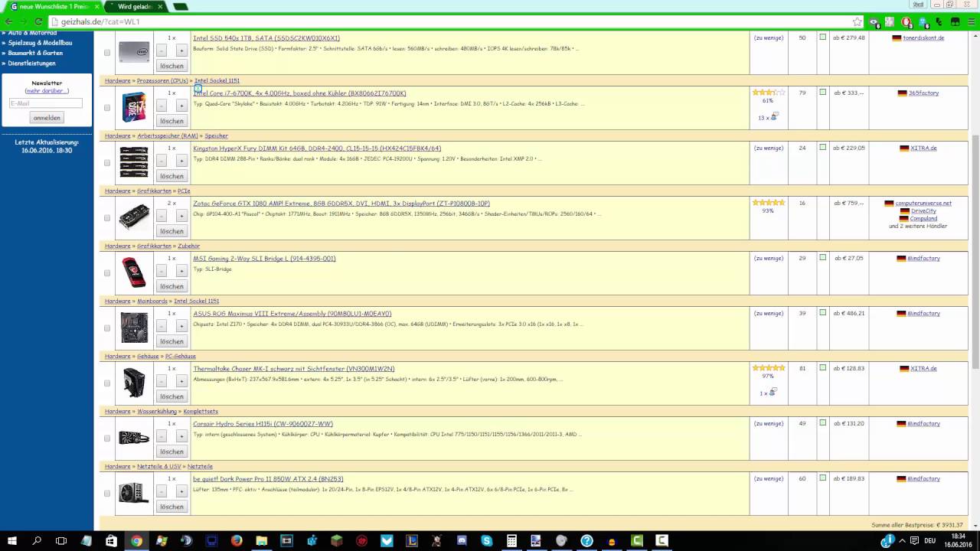Open the Mindfactory shop link for ASUS board
This screenshot has height=551, width=980.
tap(923, 313)
